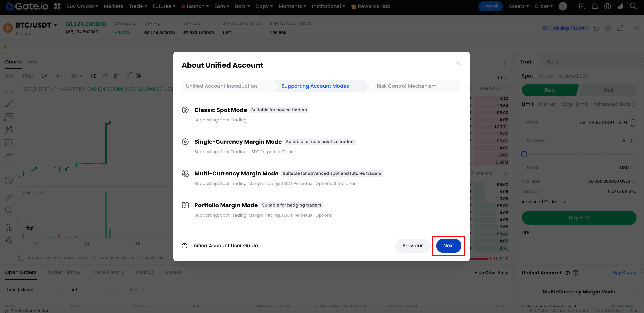Switch to Risk Control Mechanism step

point(406,86)
